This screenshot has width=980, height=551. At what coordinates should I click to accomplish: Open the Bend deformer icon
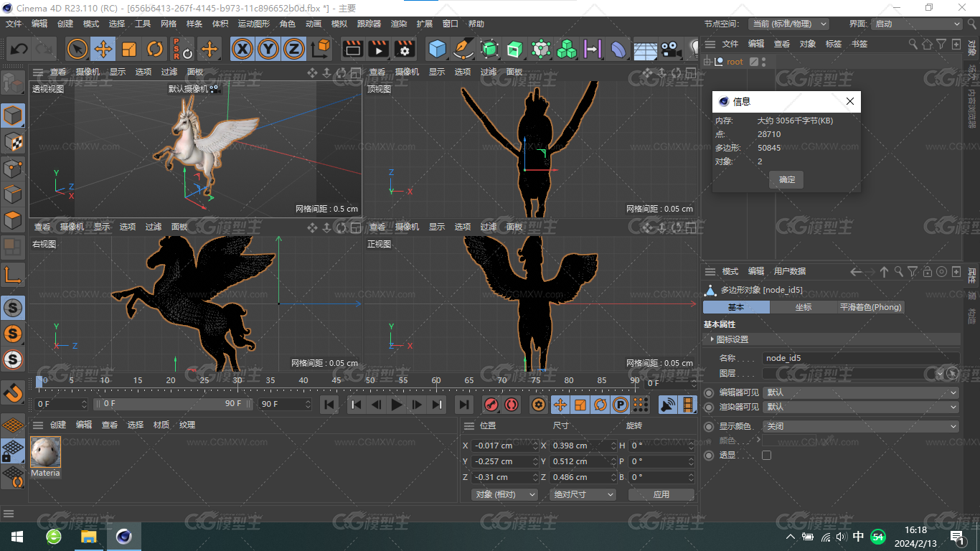[618, 49]
